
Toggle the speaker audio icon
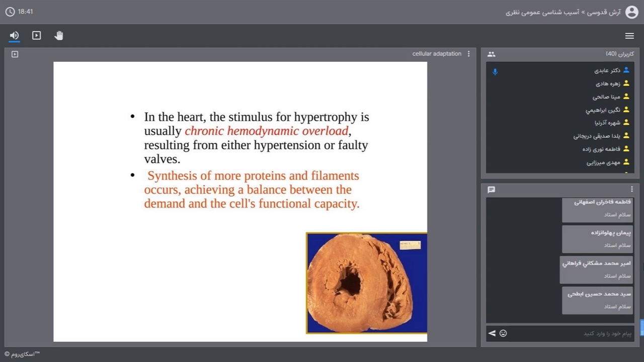[14, 35]
